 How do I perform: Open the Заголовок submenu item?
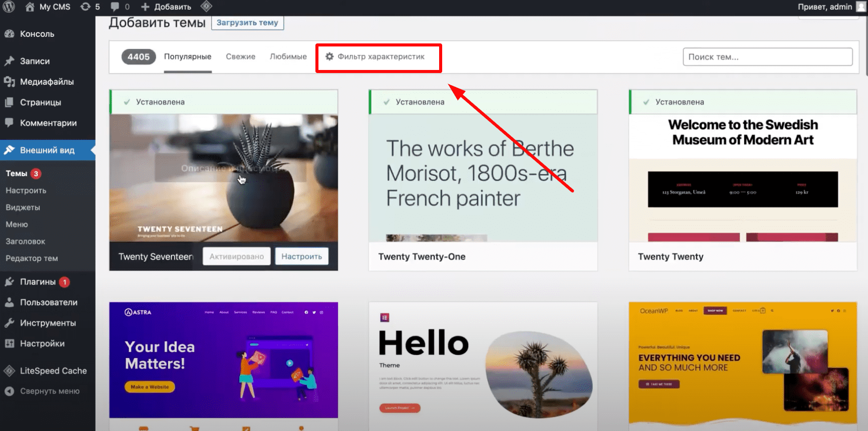26,241
